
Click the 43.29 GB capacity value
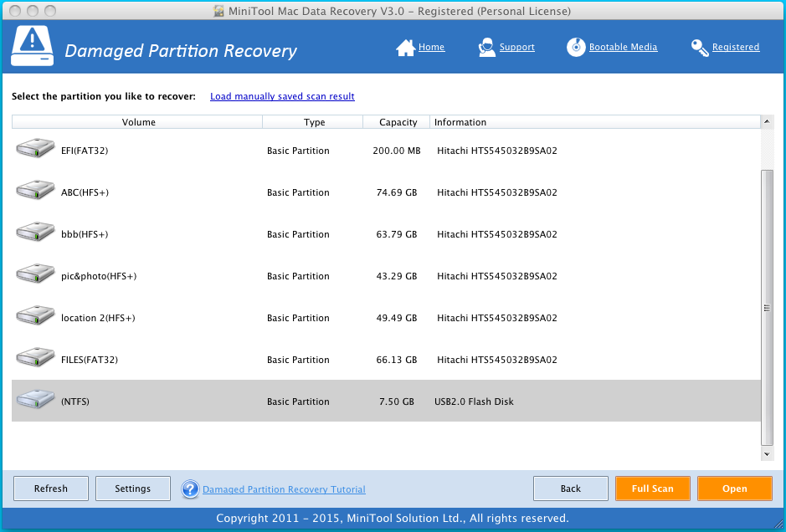[397, 276]
